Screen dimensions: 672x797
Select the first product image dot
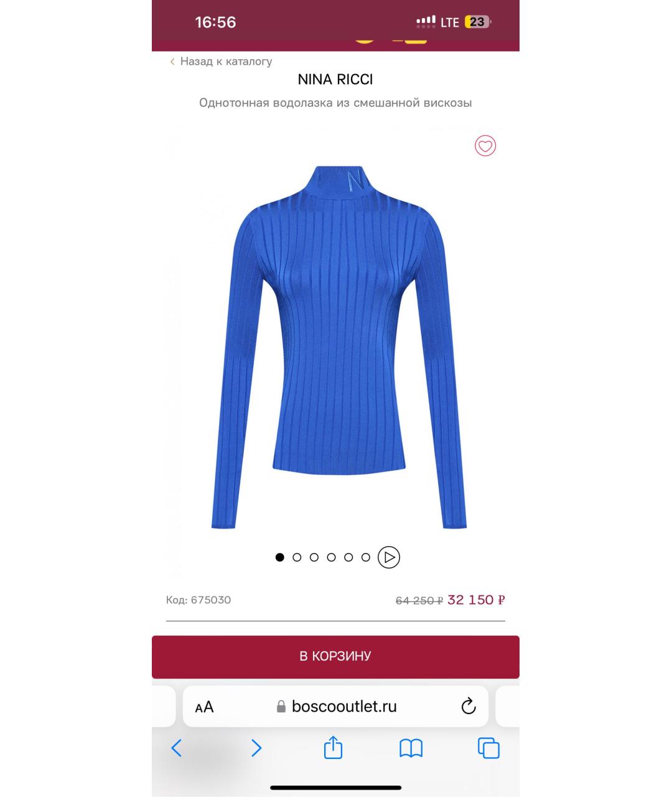click(280, 557)
